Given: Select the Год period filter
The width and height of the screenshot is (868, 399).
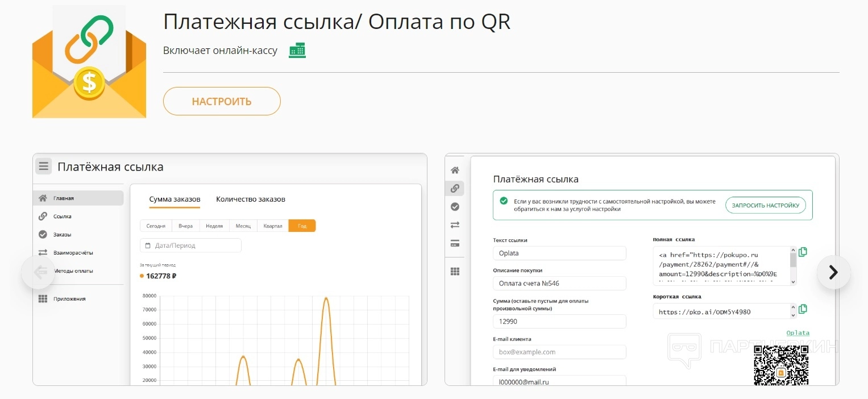Looking at the screenshot, I should (x=302, y=226).
